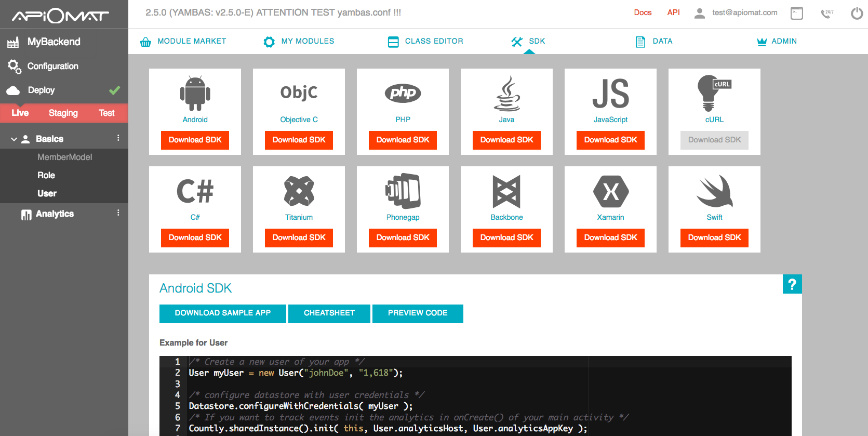This screenshot has width=868, height=436.
Task: Download the PHP SDK
Action: click(403, 140)
